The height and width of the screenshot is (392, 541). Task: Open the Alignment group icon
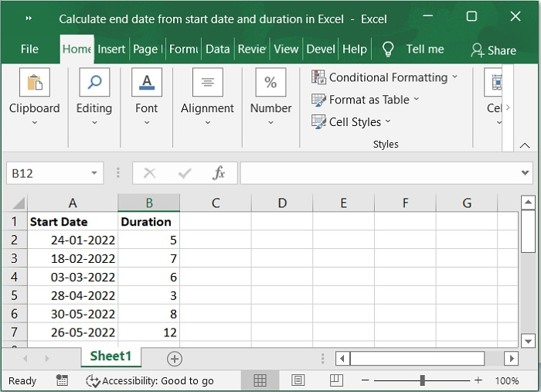coord(207,83)
